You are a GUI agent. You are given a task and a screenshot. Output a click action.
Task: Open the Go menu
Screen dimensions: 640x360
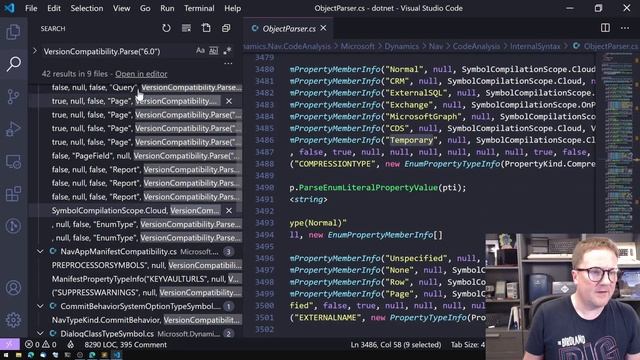(145, 8)
